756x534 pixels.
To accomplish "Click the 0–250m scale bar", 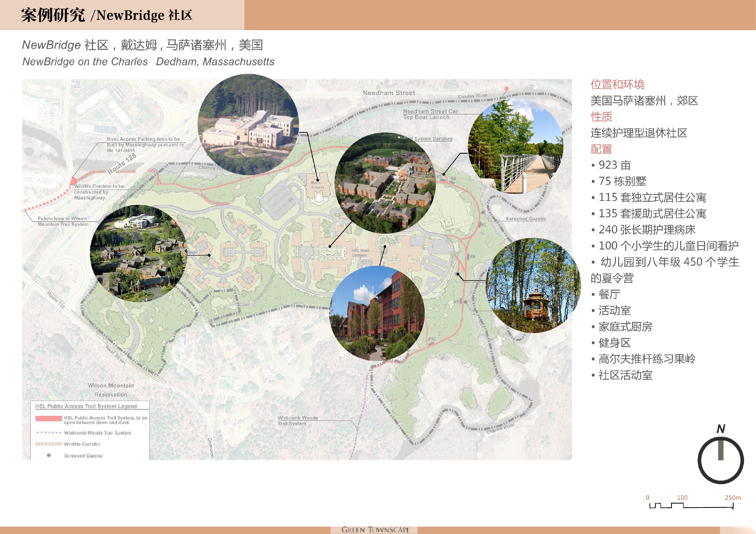I will point(693,503).
